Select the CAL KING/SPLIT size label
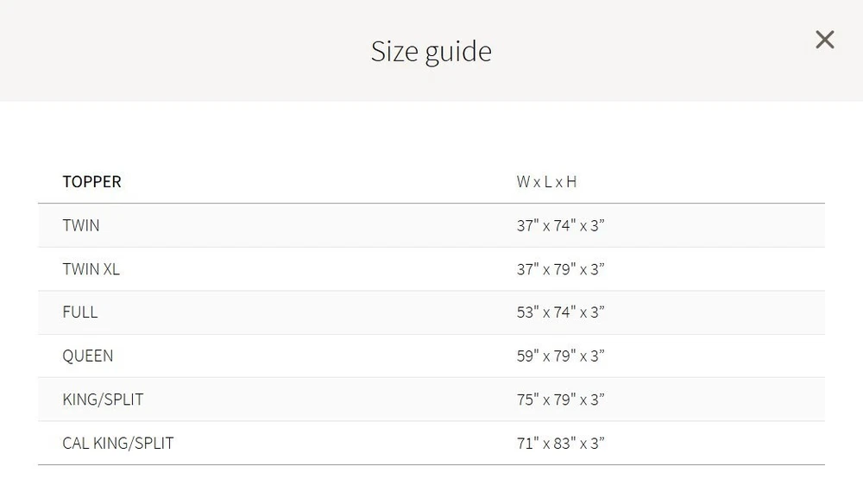Screen dimensions: 863x504 [x=118, y=444]
